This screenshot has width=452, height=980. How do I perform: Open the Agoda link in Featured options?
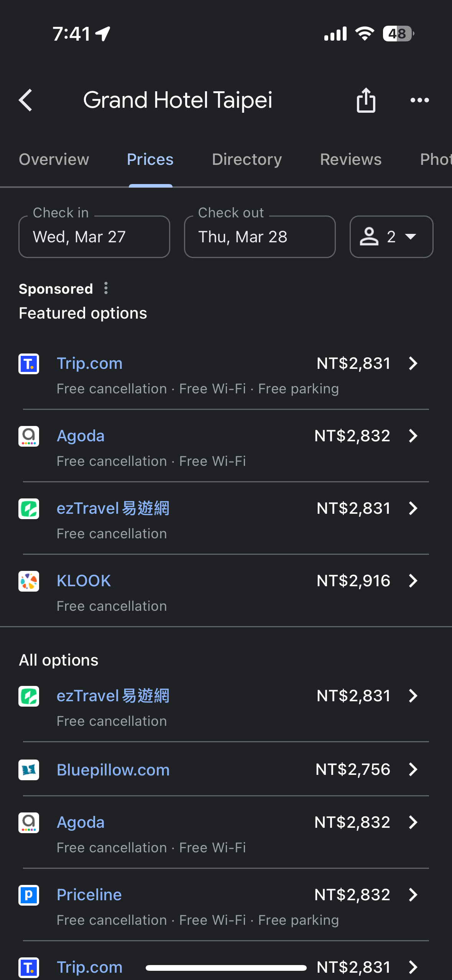pyautogui.click(x=81, y=436)
